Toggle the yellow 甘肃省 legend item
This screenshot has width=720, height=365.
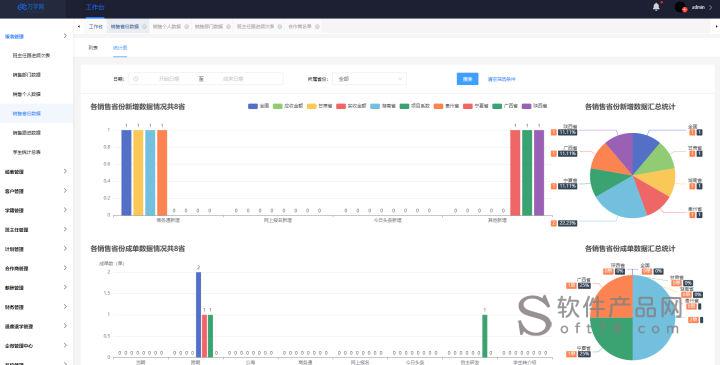[x=319, y=106]
